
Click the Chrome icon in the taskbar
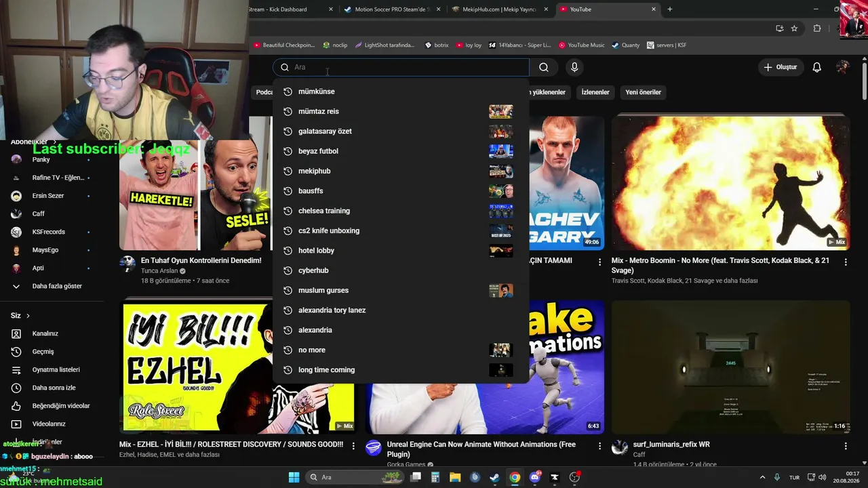(515, 477)
